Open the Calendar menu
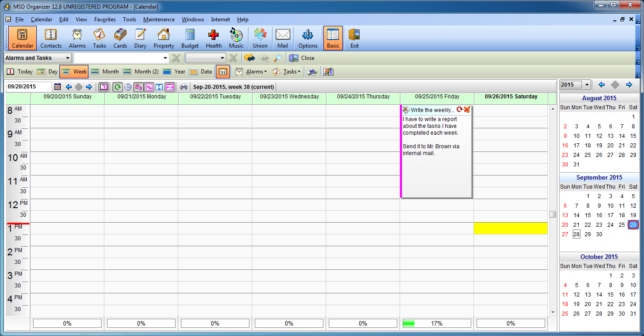The height and width of the screenshot is (336, 644). [41, 19]
